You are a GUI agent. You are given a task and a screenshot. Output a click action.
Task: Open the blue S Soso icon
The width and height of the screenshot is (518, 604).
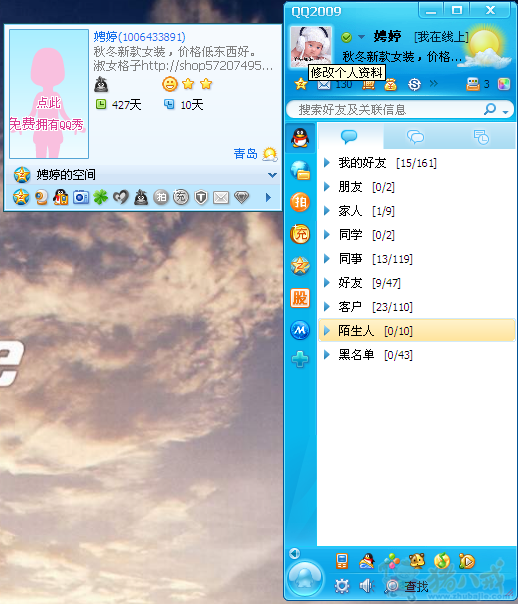click(414, 84)
